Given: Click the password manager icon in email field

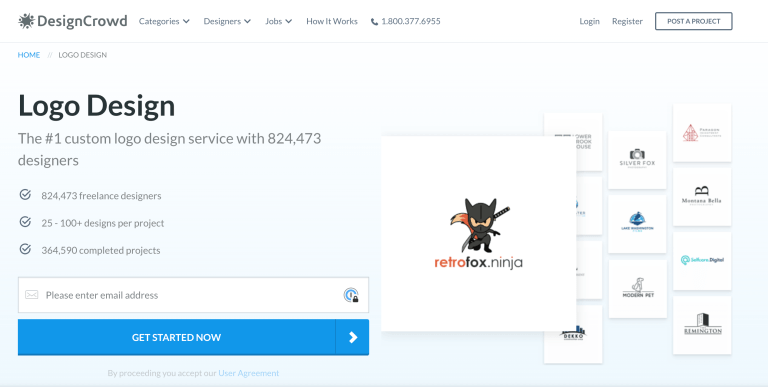Looking at the screenshot, I should 351,295.
